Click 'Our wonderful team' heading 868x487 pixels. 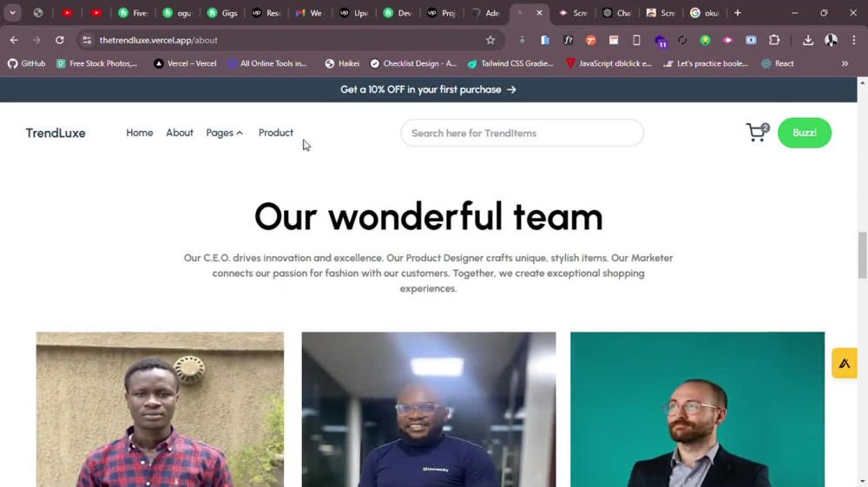pyautogui.click(x=429, y=216)
